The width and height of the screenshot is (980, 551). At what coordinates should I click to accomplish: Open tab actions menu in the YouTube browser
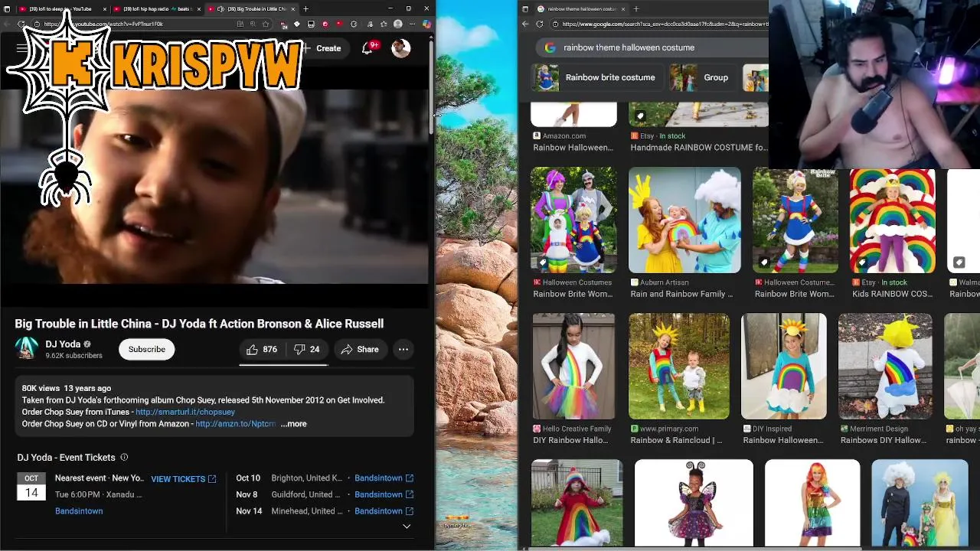7,8
